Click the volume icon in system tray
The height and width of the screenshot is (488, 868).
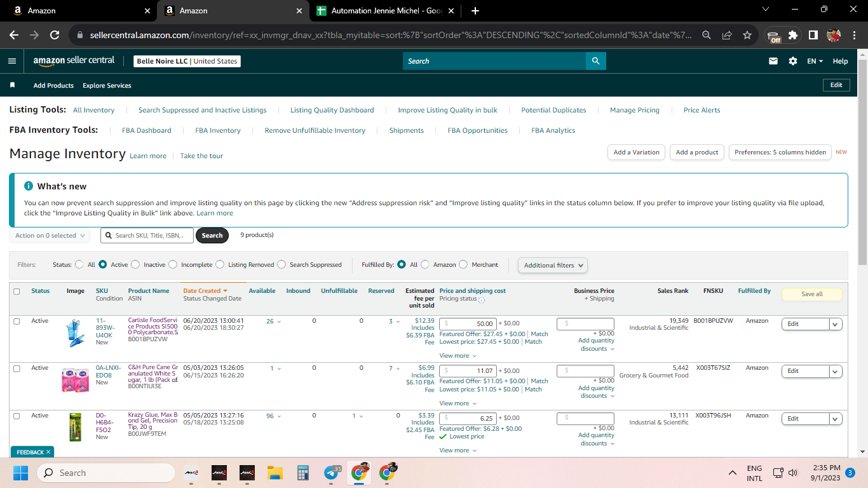pyautogui.click(x=793, y=473)
